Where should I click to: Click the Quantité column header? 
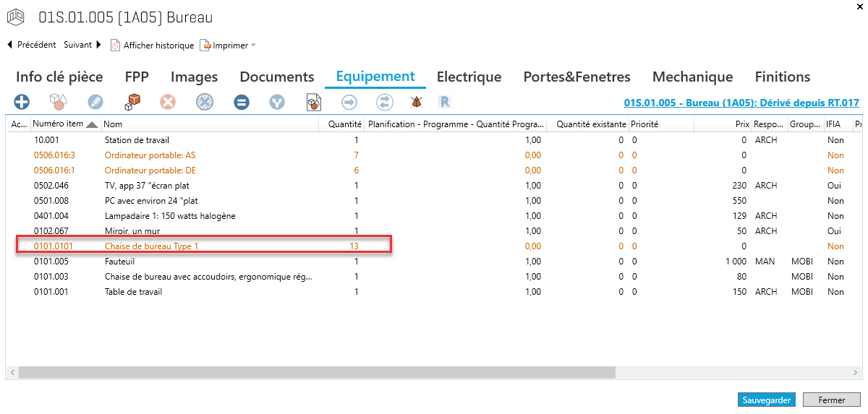click(x=344, y=124)
